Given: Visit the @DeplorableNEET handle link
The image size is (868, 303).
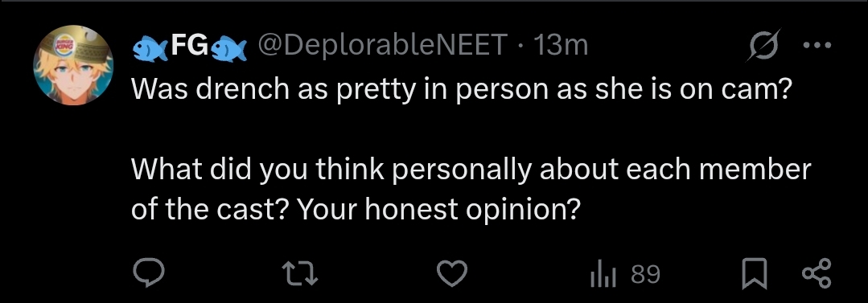Looking at the screenshot, I should (x=381, y=46).
